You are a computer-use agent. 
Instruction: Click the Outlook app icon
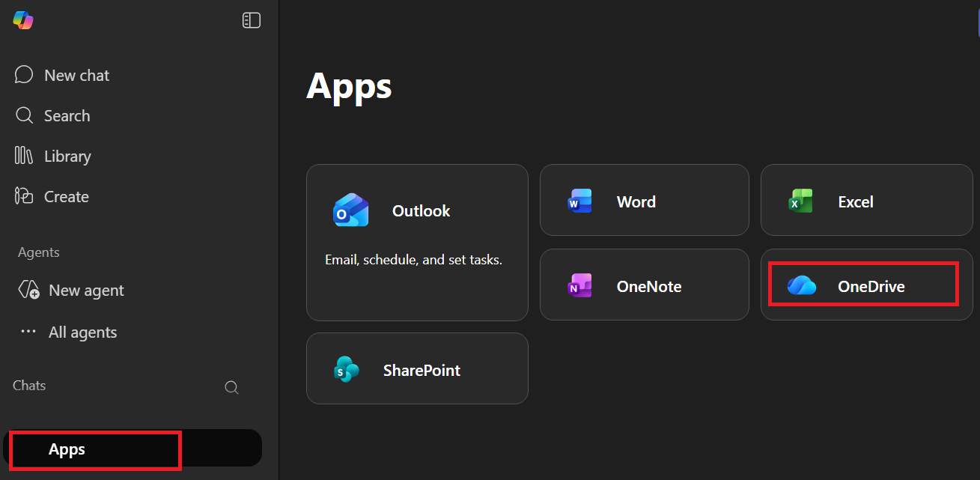click(351, 210)
